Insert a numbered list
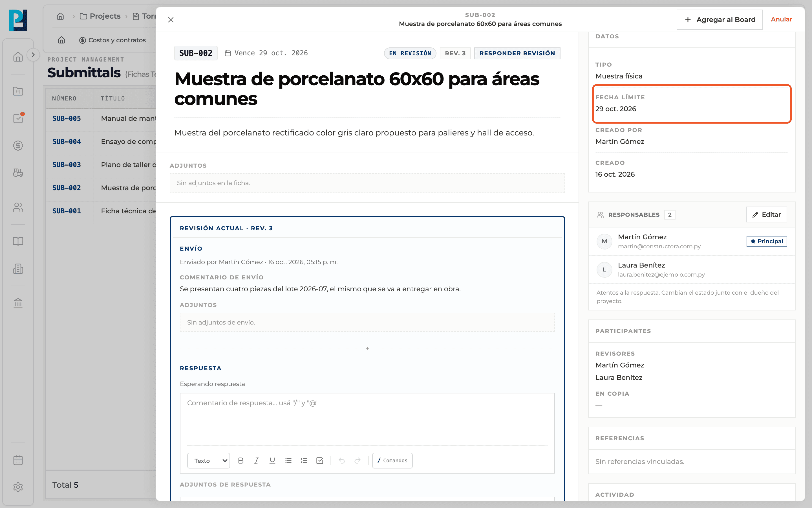This screenshot has height=508, width=812. 304,460
